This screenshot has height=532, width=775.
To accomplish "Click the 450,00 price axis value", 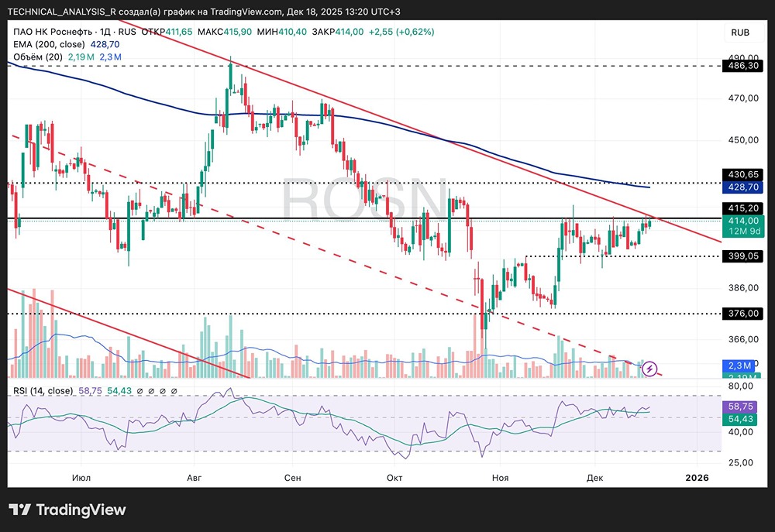I will pos(743,140).
